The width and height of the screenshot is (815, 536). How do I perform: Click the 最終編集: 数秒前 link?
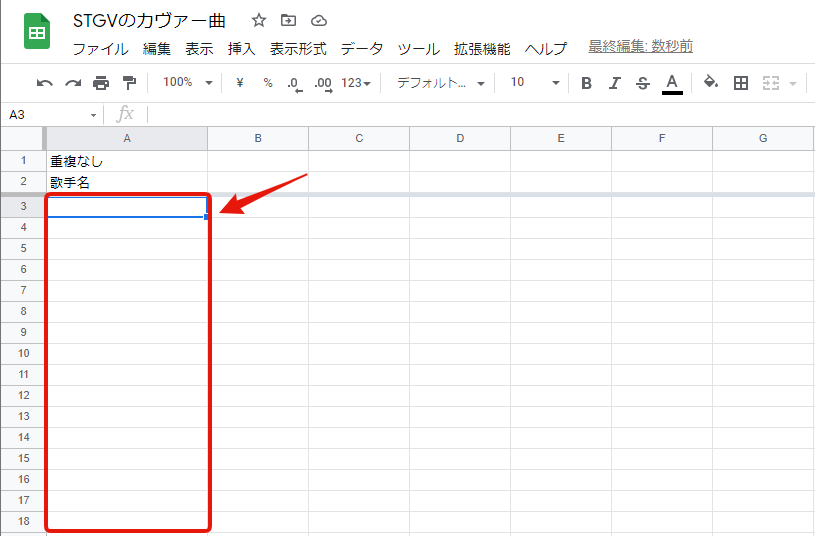coord(640,47)
